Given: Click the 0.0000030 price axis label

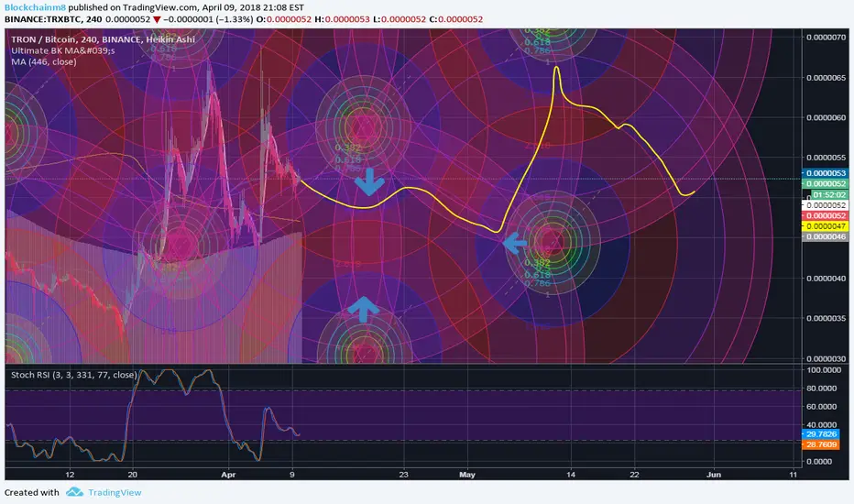Looking at the screenshot, I should click(827, 358).
